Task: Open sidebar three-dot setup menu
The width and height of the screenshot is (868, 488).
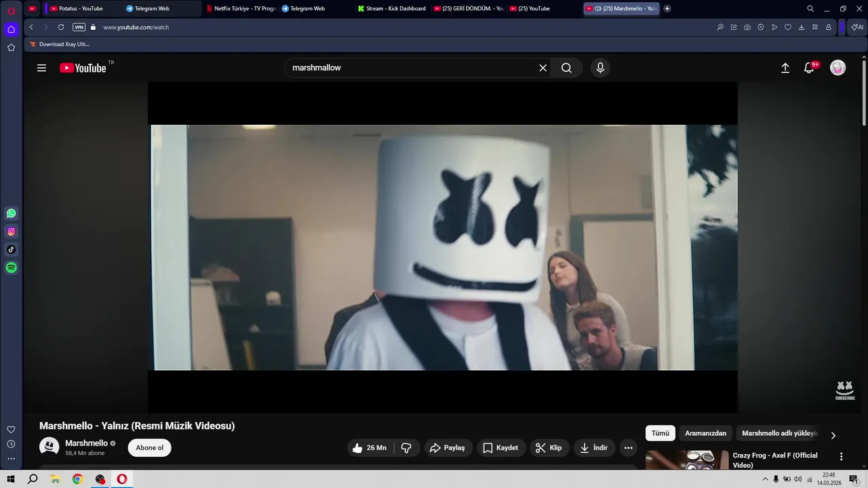Action: click(11, 459)
